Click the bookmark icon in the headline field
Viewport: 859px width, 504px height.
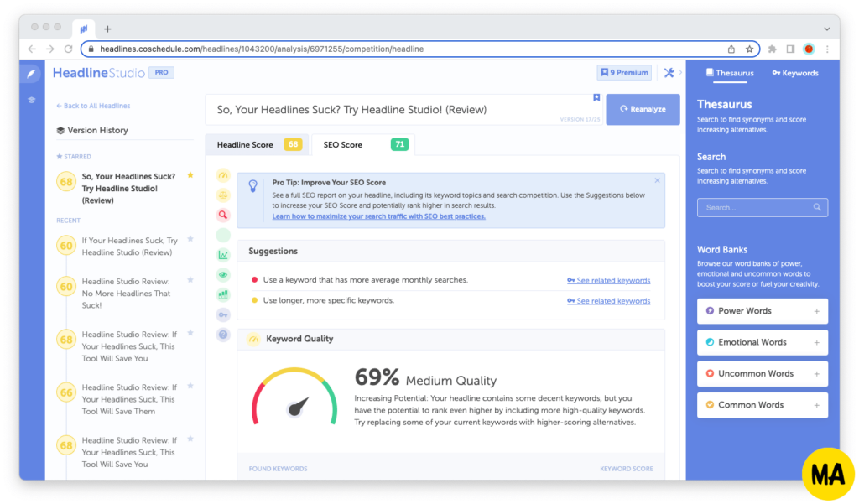[596, 97]
